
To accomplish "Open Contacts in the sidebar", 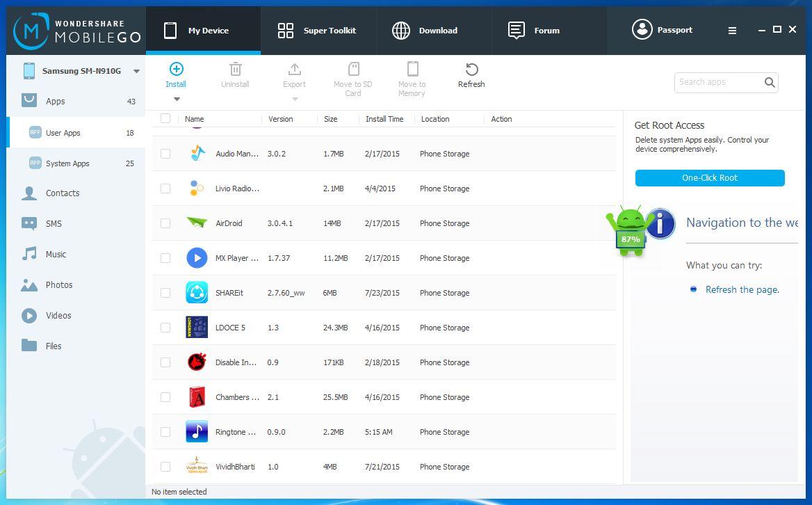I will 76,193.
